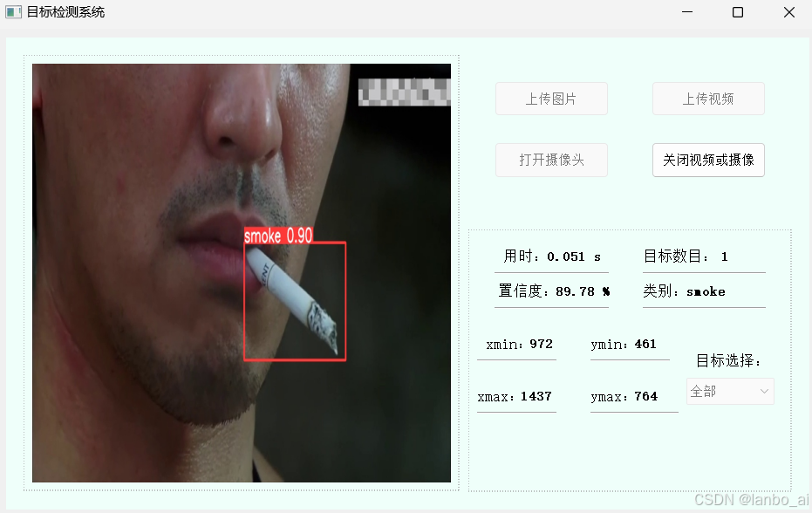Click the xmax value 1437 field
Screen dimensions: 812x513
(516, 398)
